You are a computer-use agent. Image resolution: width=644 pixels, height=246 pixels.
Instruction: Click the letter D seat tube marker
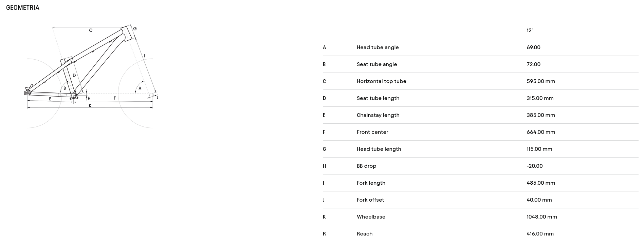(74, 76)
